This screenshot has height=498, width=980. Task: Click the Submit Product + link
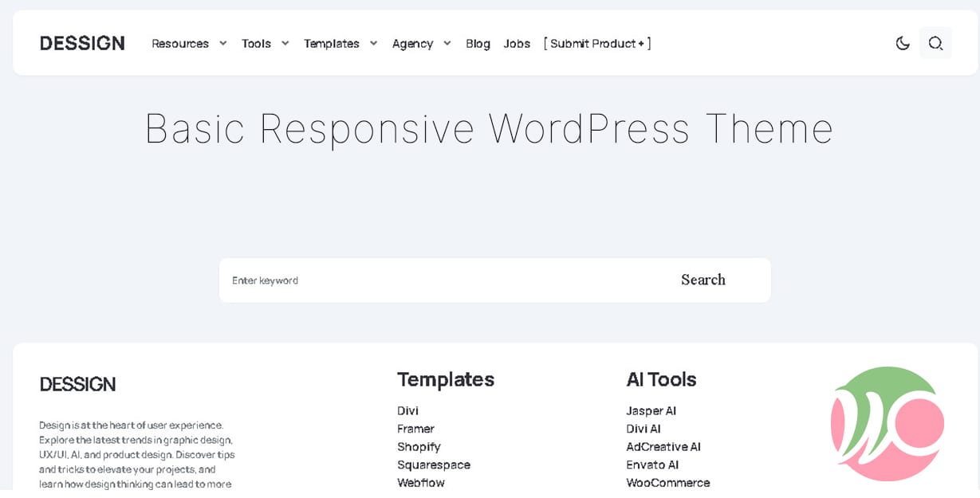597,44
